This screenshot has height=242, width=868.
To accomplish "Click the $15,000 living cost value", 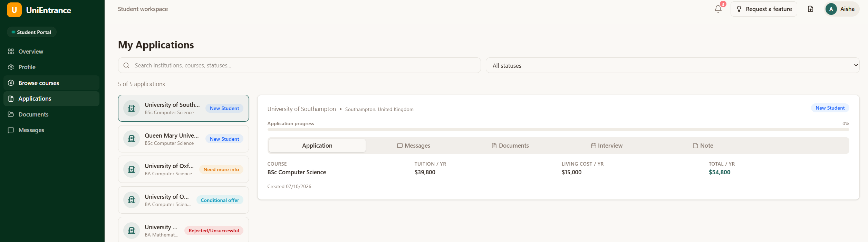I will coord(571,172).
